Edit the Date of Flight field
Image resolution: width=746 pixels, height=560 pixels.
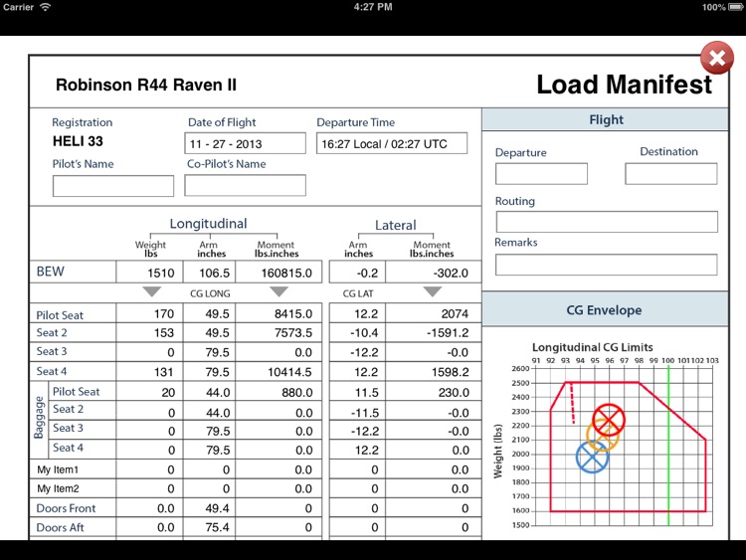[x=245, y=143]
